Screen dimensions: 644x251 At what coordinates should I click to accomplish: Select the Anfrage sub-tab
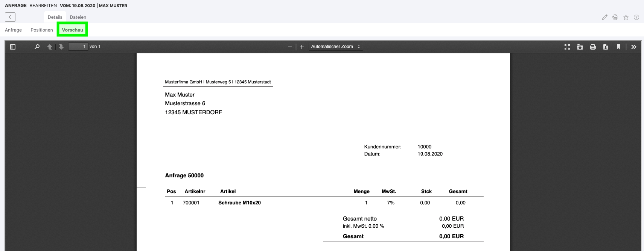click(13, 30)
